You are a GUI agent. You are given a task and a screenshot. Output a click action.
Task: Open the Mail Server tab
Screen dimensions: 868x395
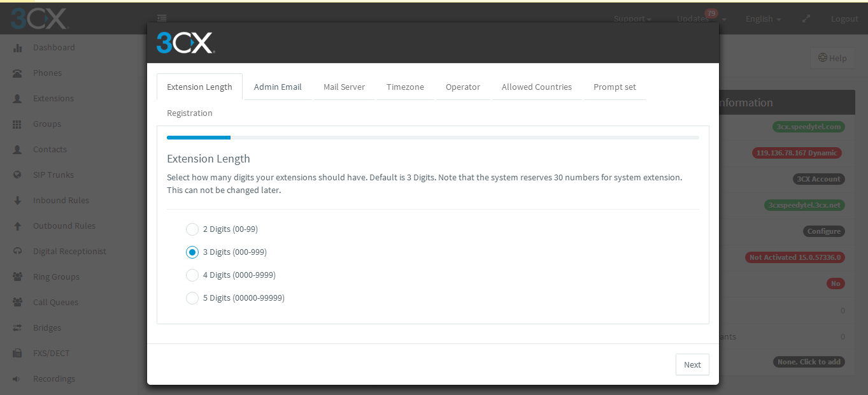[344, 87]
